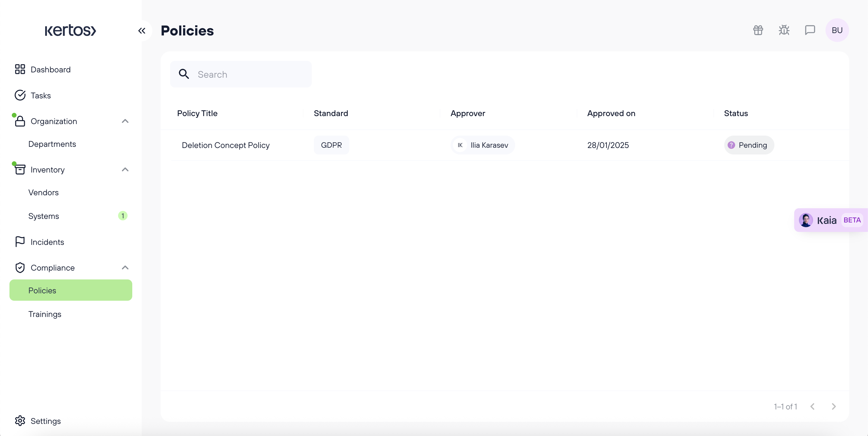Collapse the Inventory section chevron
Image resolution: width=868 pixels, height=436 pixels.
[125, 170]
